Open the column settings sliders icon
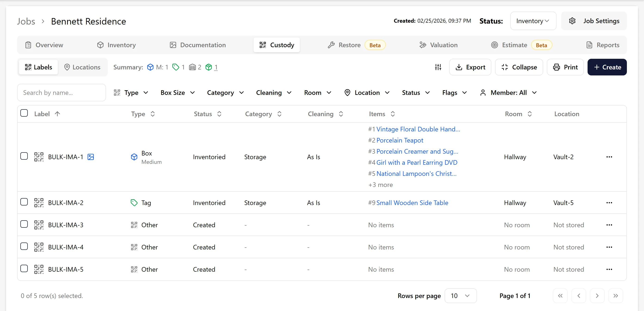The height and width of the screenshot is (311, 644). click(438, 67)
